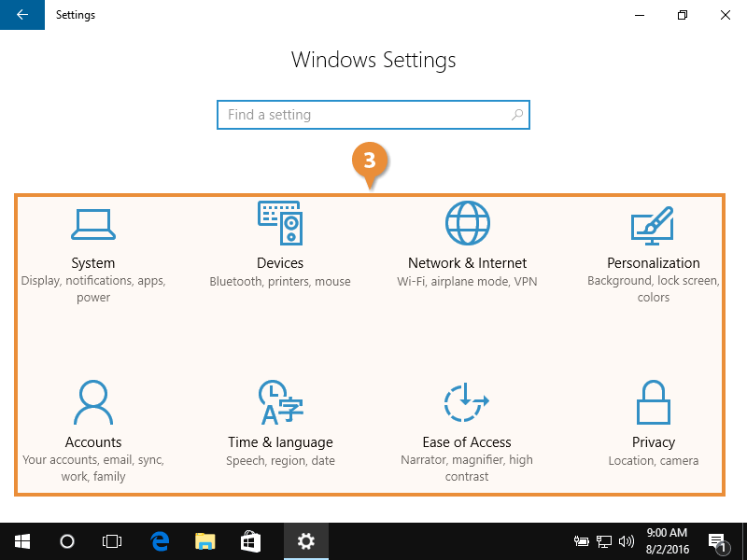747x560 pixels.
Task: Open the Windows Start menu
Action: tap(22, 541)
